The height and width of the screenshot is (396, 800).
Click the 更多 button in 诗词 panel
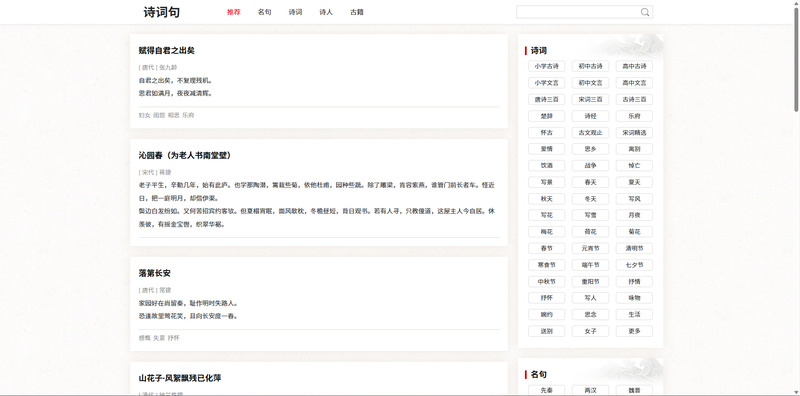(x=634, y=331)
